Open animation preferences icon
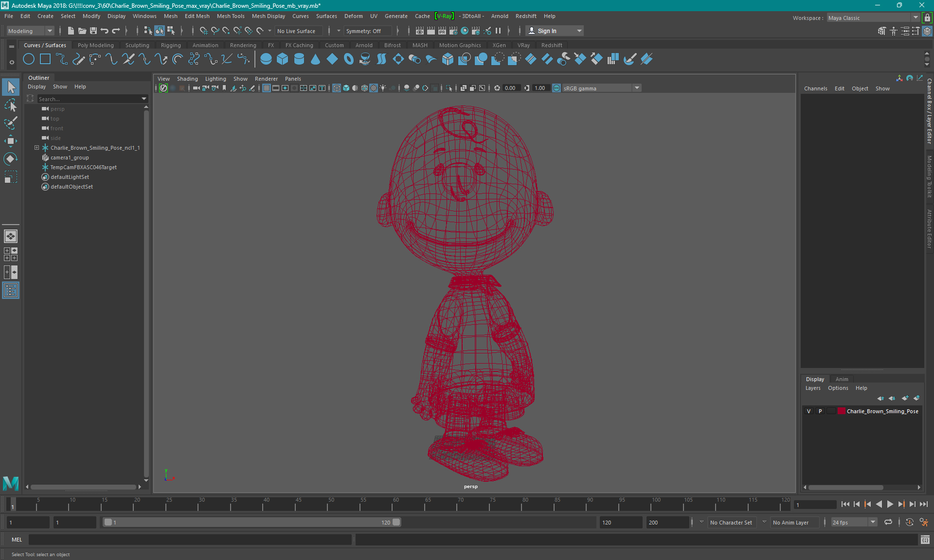The image size is (934, 560). 924,522
